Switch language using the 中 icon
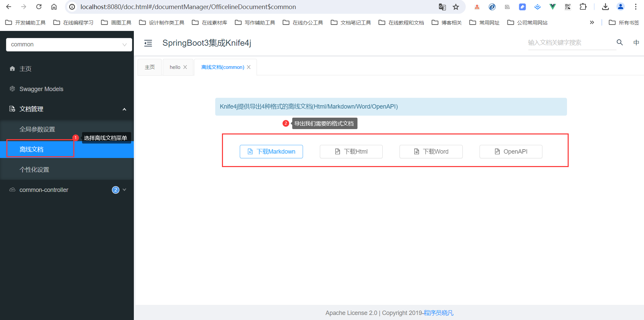 point(636,42)
